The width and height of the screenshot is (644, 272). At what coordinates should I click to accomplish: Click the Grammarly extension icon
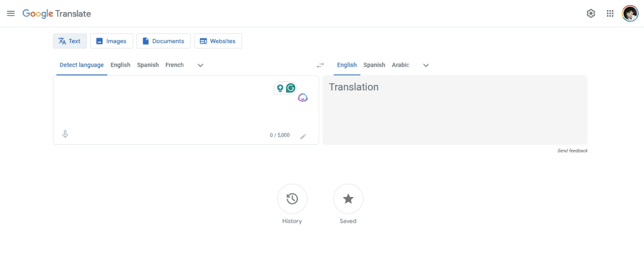point(291,88)
